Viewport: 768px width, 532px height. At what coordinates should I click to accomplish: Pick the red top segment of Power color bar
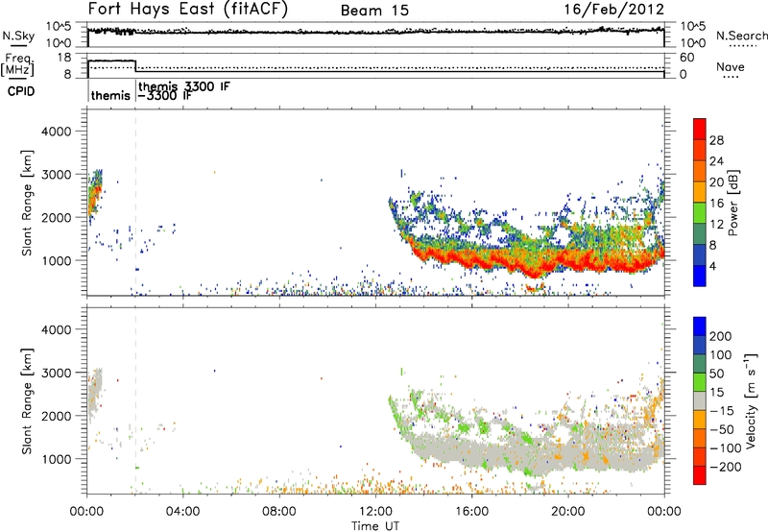coord(700,129)
